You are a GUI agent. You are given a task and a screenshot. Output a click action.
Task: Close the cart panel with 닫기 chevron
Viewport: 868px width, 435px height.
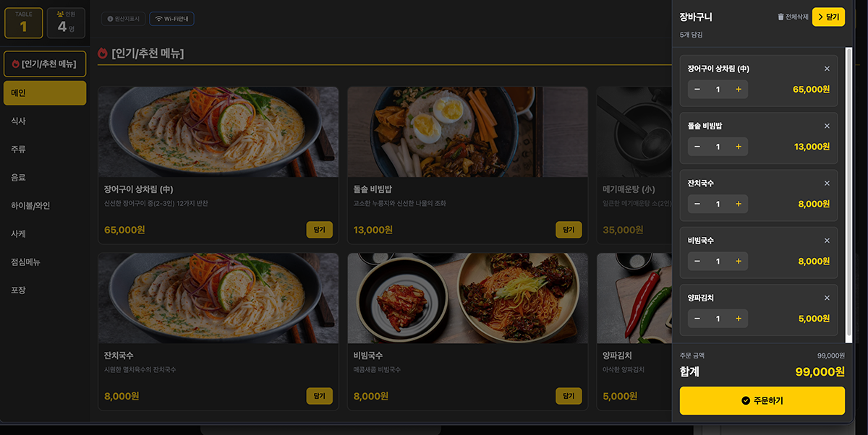coord(828,17)
